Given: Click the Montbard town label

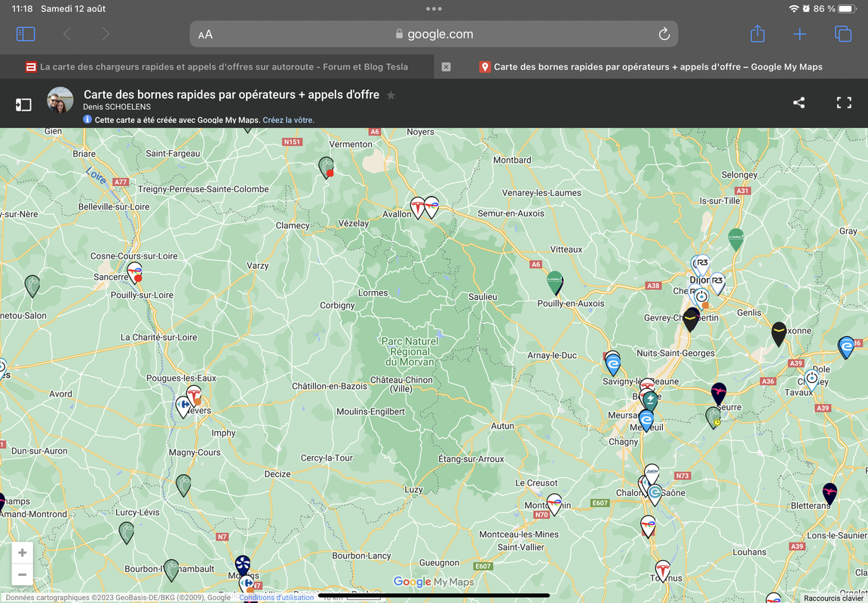Looking at the screenshot, I should [x=512, y=161].
